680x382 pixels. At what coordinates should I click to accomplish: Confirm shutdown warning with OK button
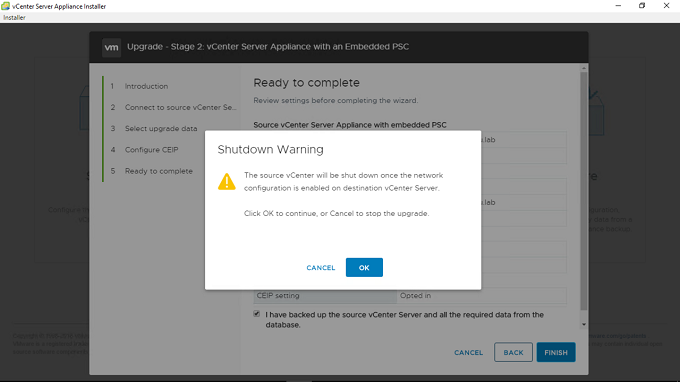364,268
